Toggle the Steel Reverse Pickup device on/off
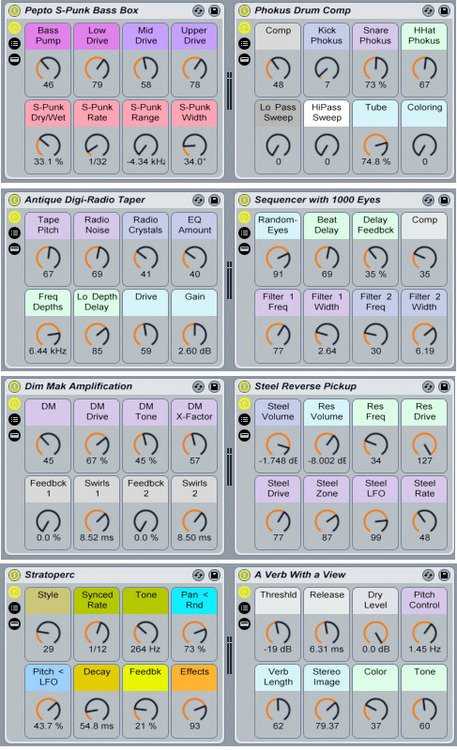Screen dimensions: 457x750 (245, 386)
